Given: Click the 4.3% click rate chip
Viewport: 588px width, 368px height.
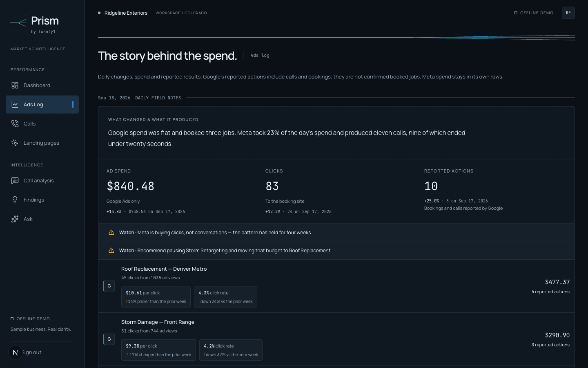Looking at the screenshot, I should (x=225, y=297).
